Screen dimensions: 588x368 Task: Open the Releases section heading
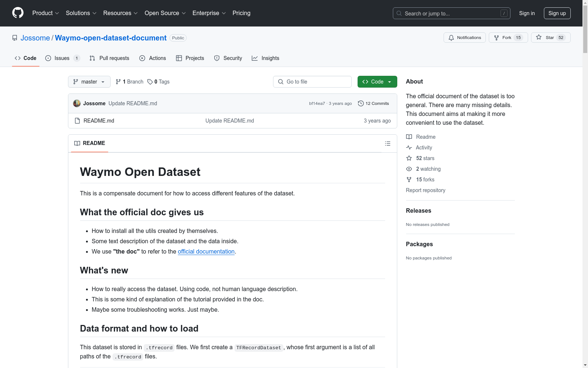[x=419, y=210]
